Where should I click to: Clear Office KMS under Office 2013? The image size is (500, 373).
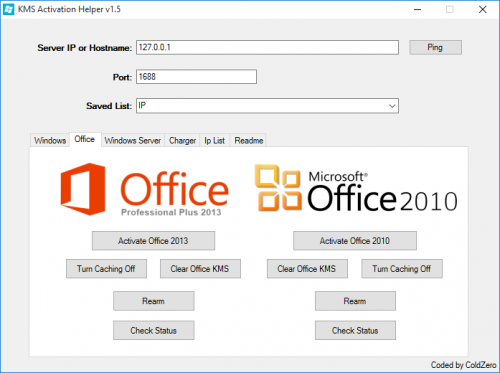[200, 269]
